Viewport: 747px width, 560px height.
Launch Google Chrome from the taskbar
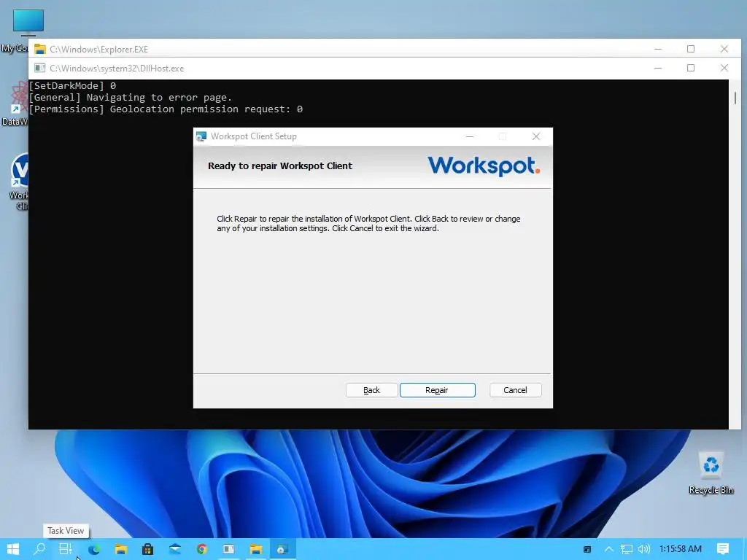click(x=201, y=549)
